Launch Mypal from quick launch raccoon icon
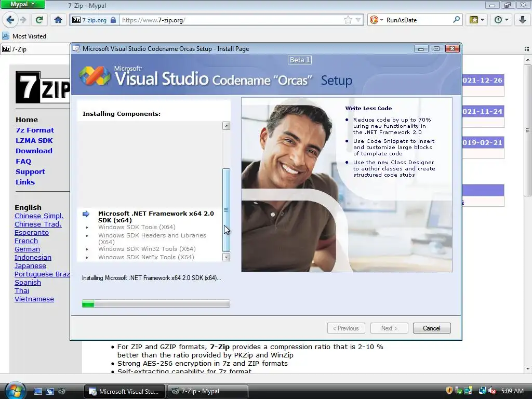532x399 pixels. tap(62, 391)
